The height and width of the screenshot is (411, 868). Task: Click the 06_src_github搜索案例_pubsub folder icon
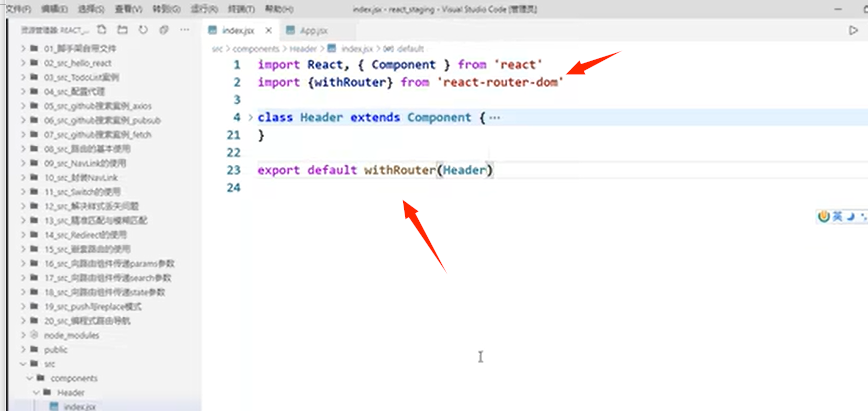tap(34, 120)
